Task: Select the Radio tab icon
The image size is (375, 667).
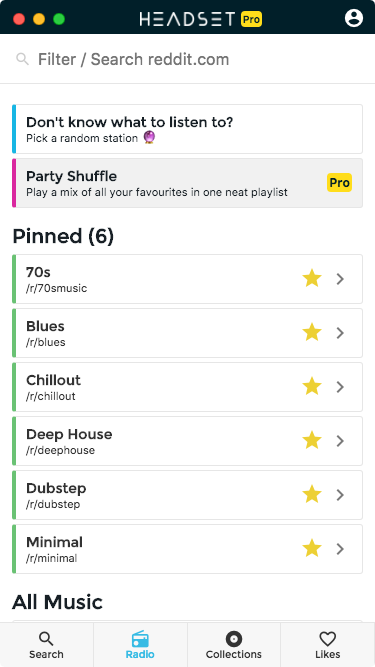Action: 140,639
